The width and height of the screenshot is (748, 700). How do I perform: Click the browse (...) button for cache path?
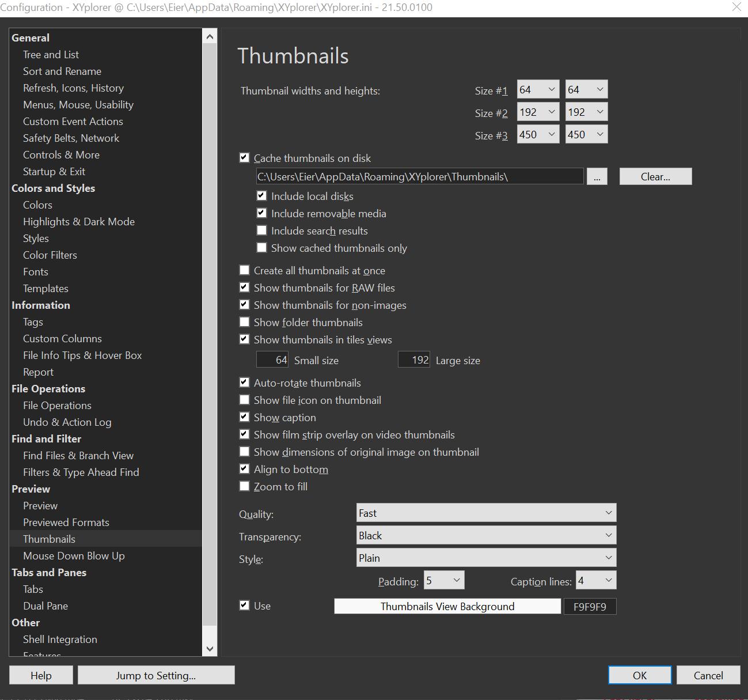point(597,177)
